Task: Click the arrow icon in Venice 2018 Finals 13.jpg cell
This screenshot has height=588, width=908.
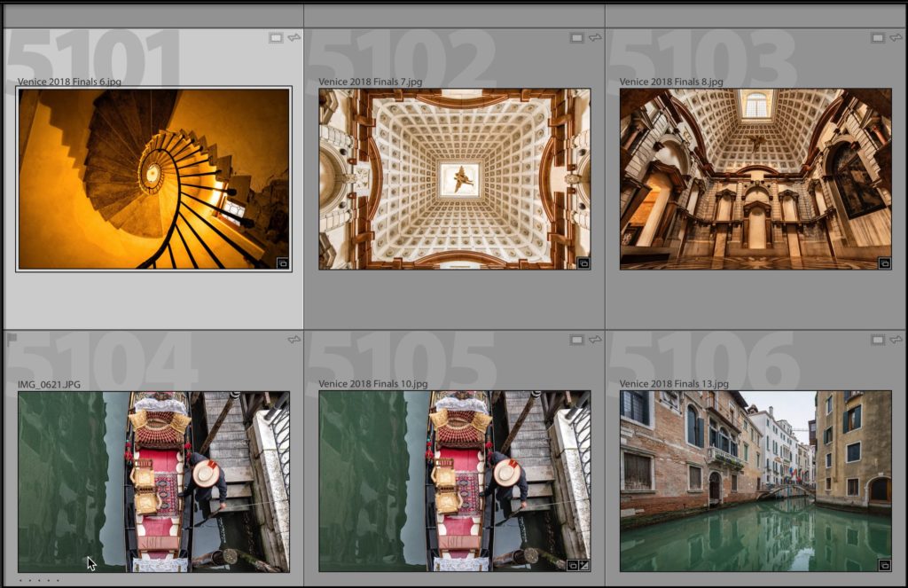Action: [x=896, y=340]
